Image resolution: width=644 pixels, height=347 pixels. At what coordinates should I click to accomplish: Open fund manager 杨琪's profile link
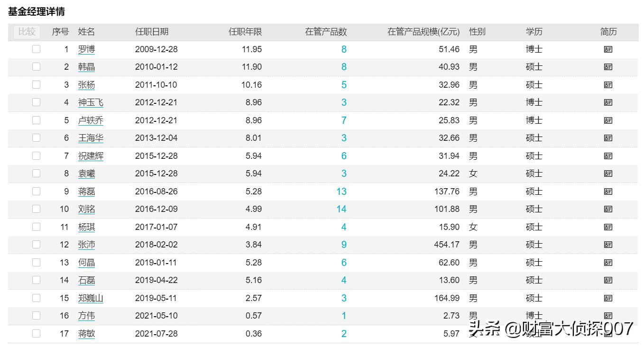pyautogui.click(x=86, y=227)
